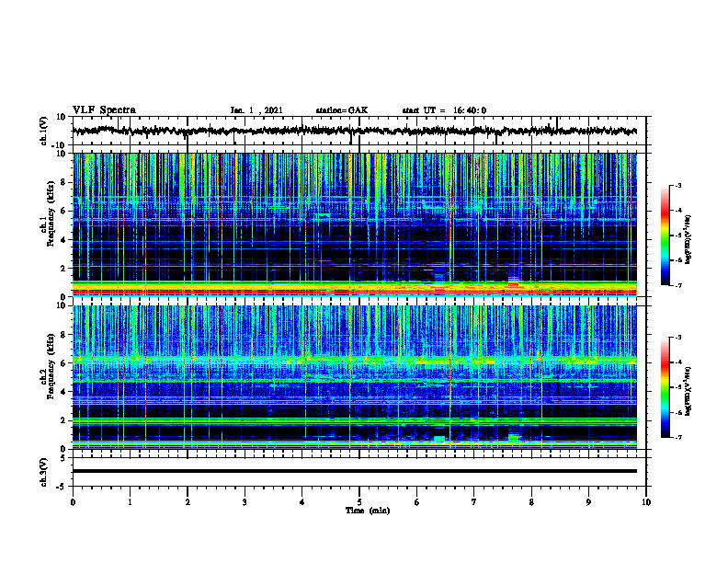This screenshot has height=563, width=728.
Task: Click the "Time (min)" axis title
Action: click(368, 511)
